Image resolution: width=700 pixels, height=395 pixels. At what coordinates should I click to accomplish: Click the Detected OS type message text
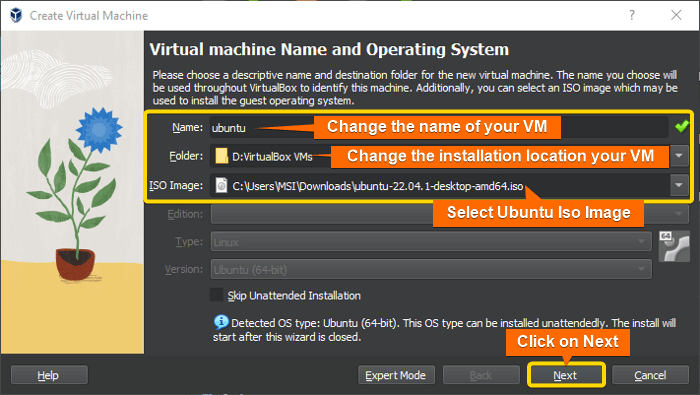tap(444, 329)
